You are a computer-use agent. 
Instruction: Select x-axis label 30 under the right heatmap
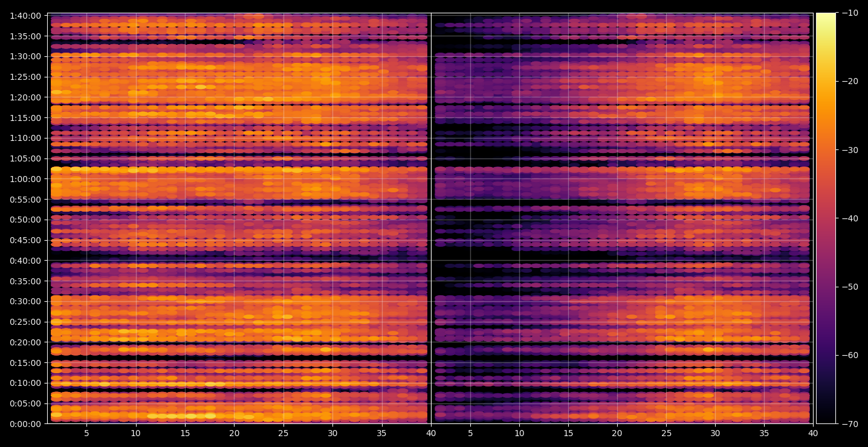tap(715, 434)
